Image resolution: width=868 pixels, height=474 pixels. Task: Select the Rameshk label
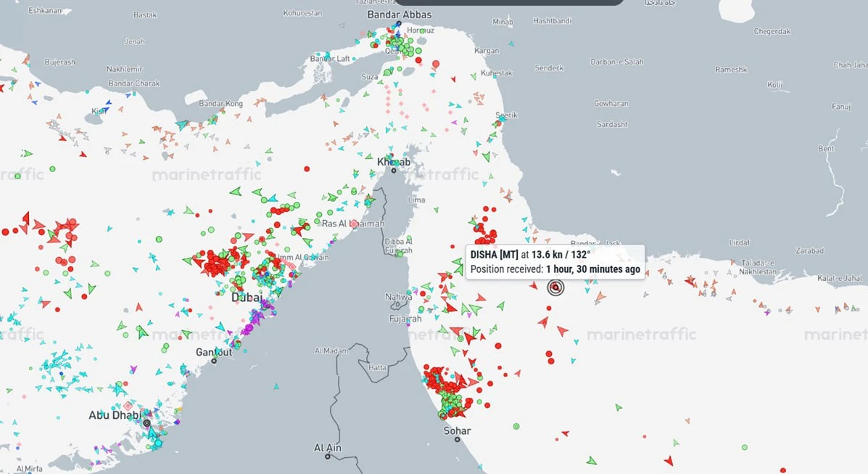(x=731, y=70)
